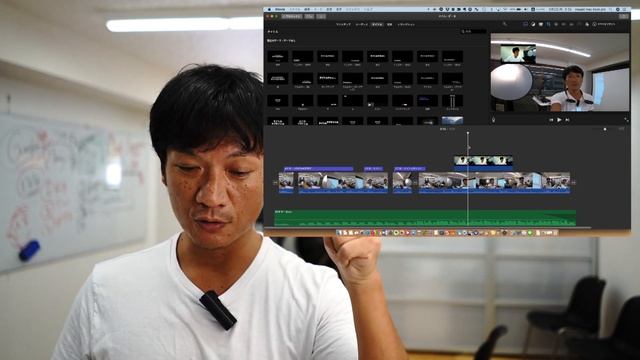Go back with the projects button
Viewport: 640px width, 360px height.
click(x=292, y=16)
